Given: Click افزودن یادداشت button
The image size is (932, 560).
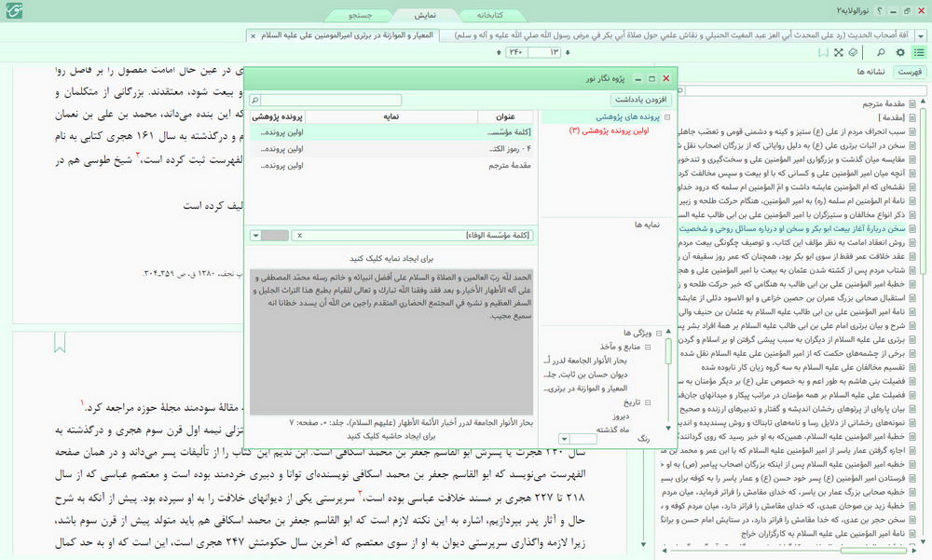Looking at the screenshot, I should tap(641, 100).
